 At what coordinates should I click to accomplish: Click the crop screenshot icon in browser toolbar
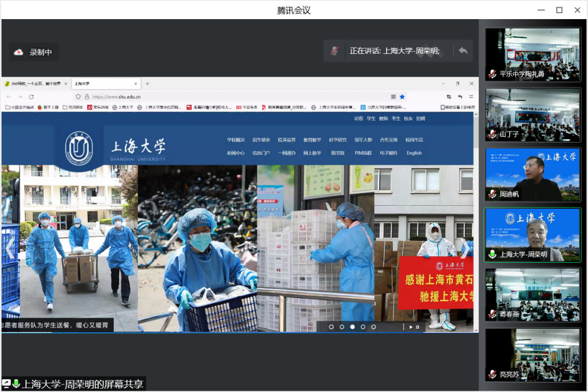(449, 97)
